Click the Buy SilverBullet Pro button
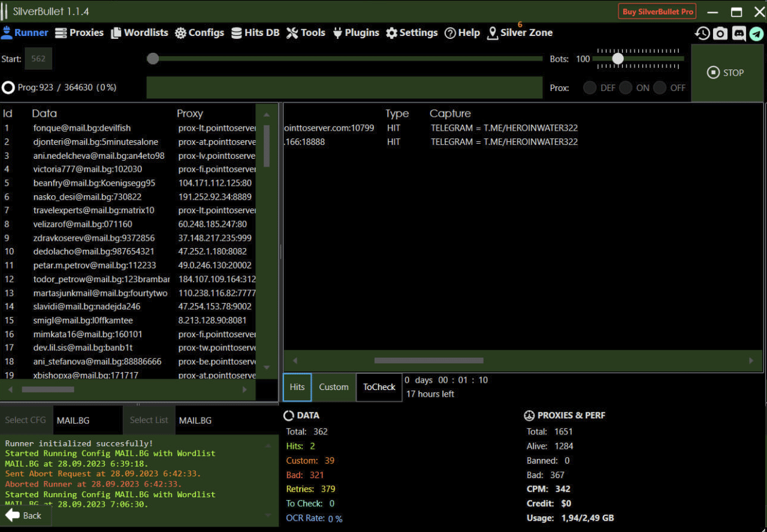 click(658, 11)
